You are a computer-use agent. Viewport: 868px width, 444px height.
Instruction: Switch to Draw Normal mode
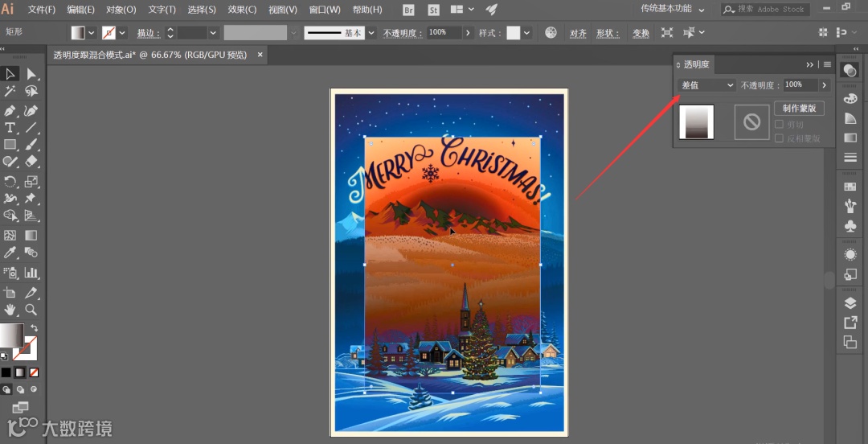click(6, 389)
